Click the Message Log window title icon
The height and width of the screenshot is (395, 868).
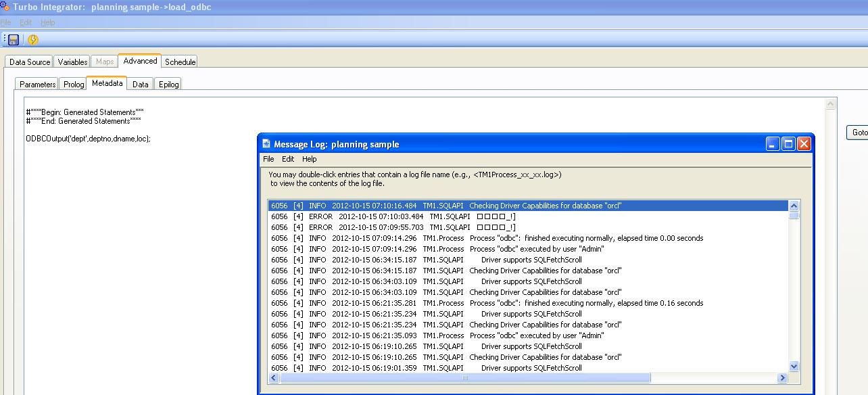[267, 144]
